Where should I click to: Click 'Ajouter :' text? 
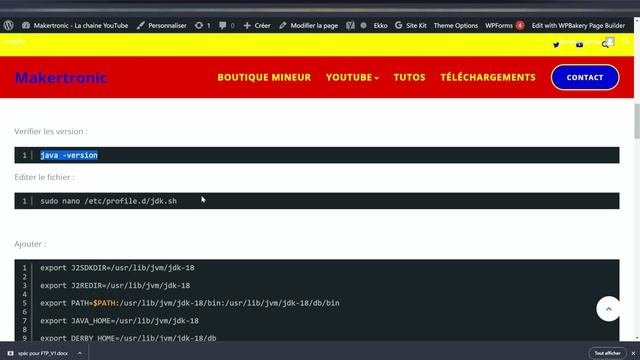30,244
